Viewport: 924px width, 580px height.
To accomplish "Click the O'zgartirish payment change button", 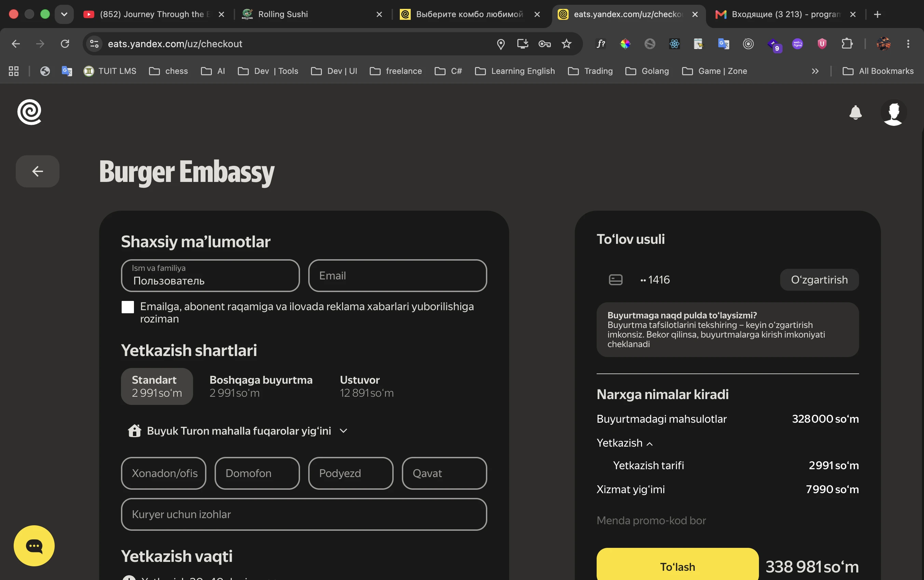I will click(819, 280).
